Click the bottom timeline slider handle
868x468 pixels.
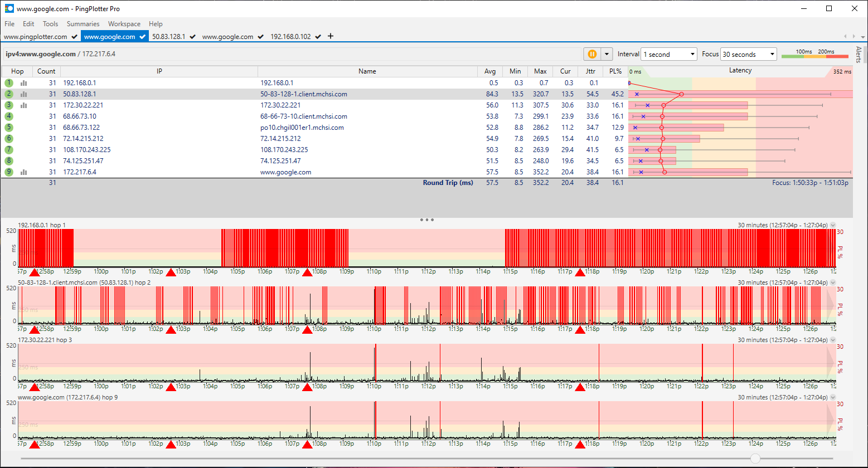[x=755, y=458]
